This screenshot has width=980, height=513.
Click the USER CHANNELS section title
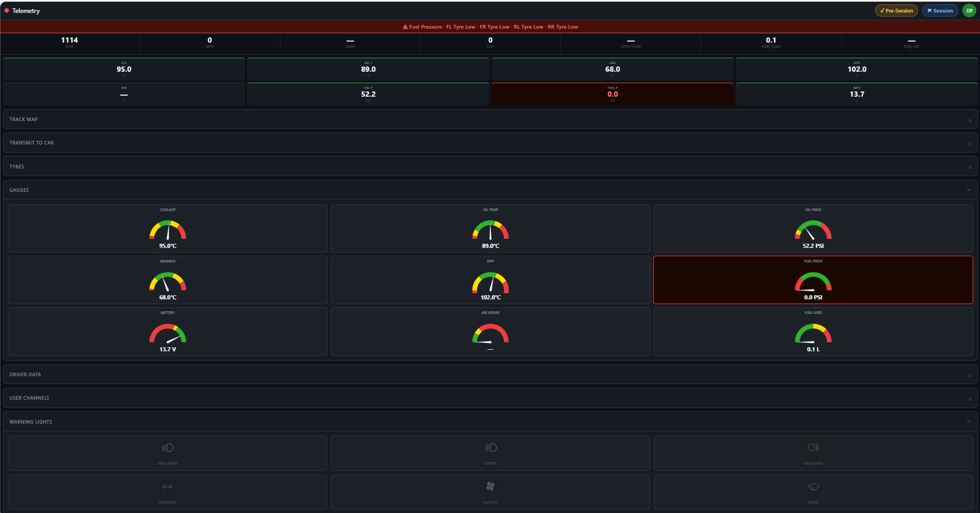pyautogui.click(x=29, y=398)
